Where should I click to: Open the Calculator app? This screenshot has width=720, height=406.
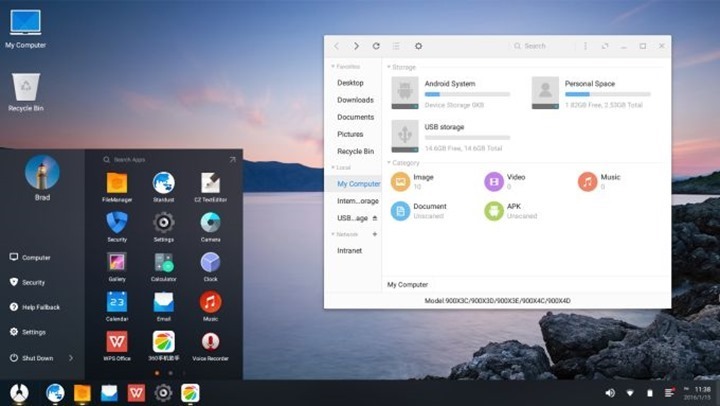pyautogui.click(x=163, y=262)
